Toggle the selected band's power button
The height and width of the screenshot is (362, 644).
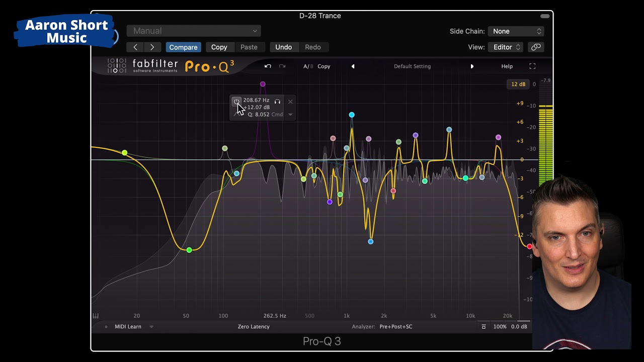point(236,102)
